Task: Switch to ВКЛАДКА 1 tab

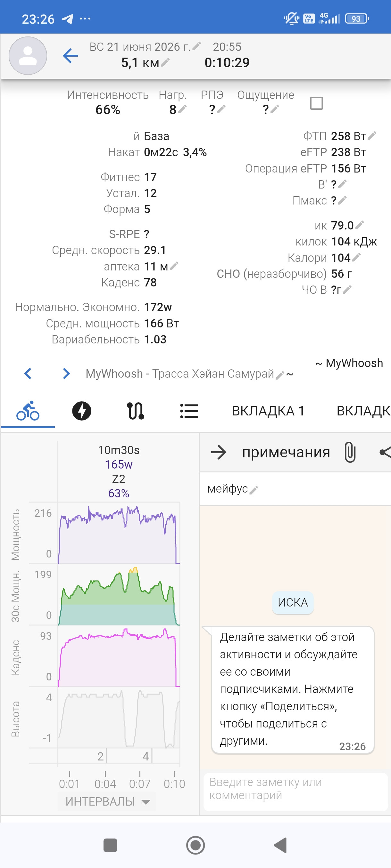Action: pos(268,411)
